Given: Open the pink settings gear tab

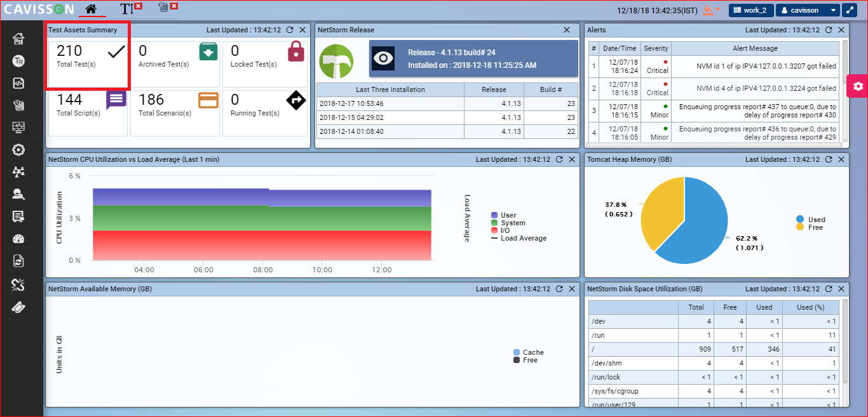Looking at the screenshot, I should (x=858, y=86).
